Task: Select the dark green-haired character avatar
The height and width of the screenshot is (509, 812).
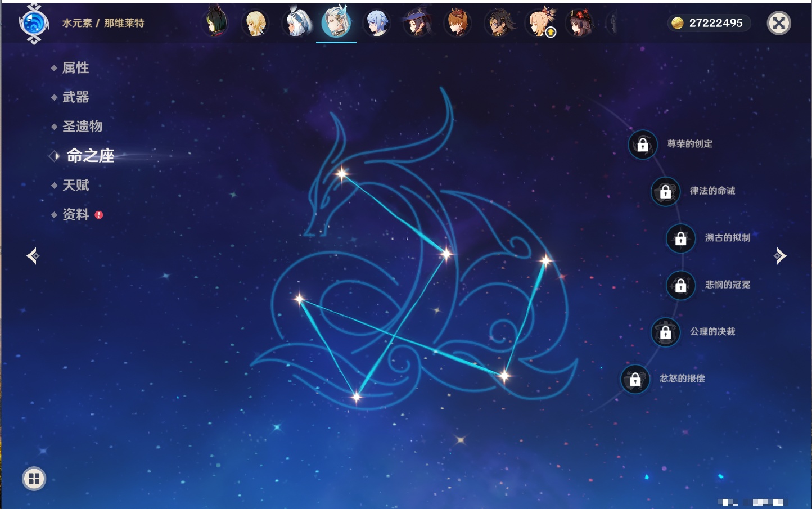Action: (215, 22)
